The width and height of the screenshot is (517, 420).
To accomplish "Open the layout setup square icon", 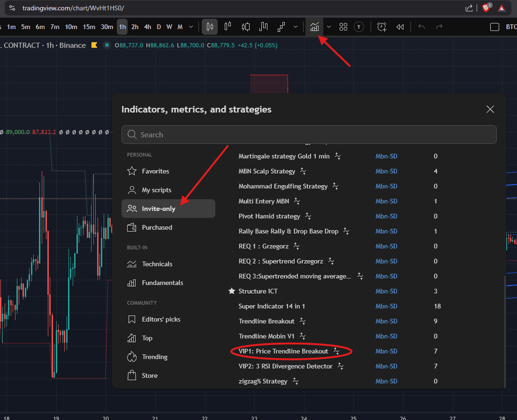I will click(494, 27).
